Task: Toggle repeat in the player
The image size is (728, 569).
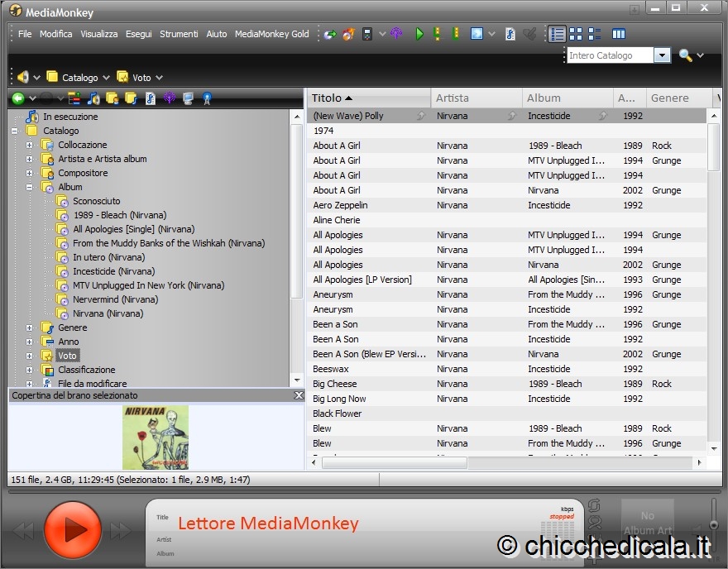Action: point(593,505)
